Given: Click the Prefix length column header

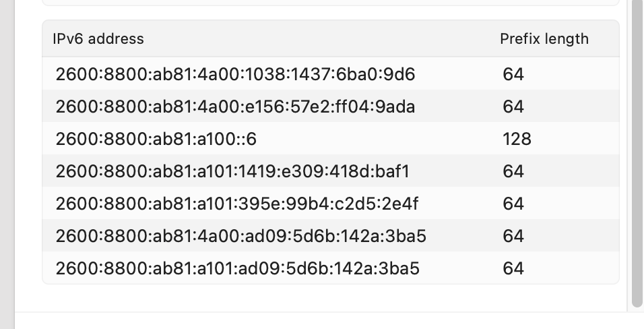Looking at the screenshot, I should 544,39.
